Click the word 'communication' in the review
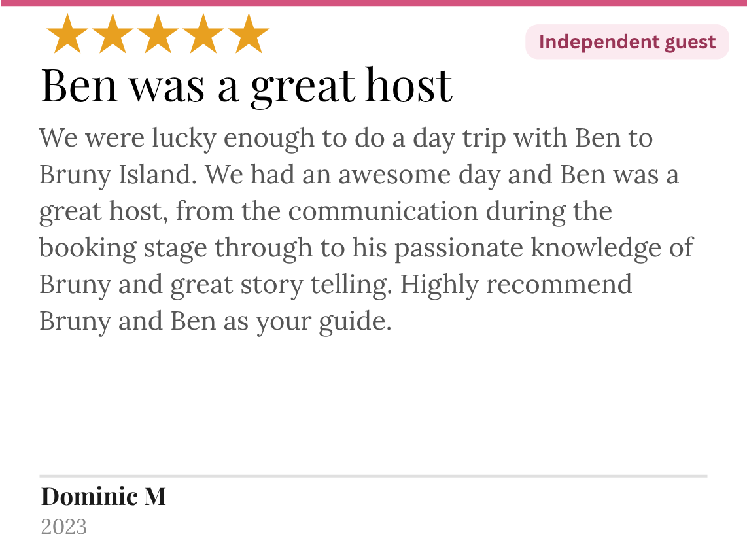 click(383, 211)
